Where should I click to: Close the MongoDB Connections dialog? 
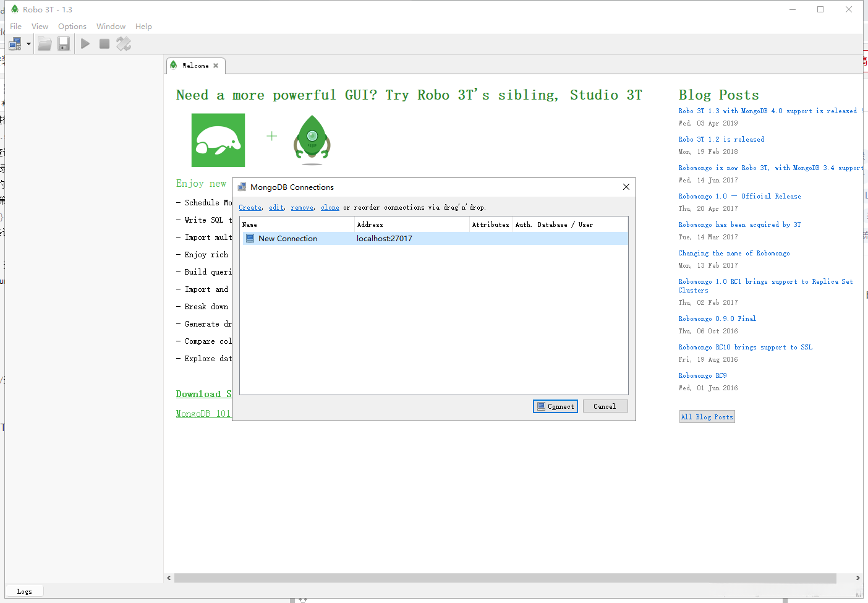click(x=626, y=187)
